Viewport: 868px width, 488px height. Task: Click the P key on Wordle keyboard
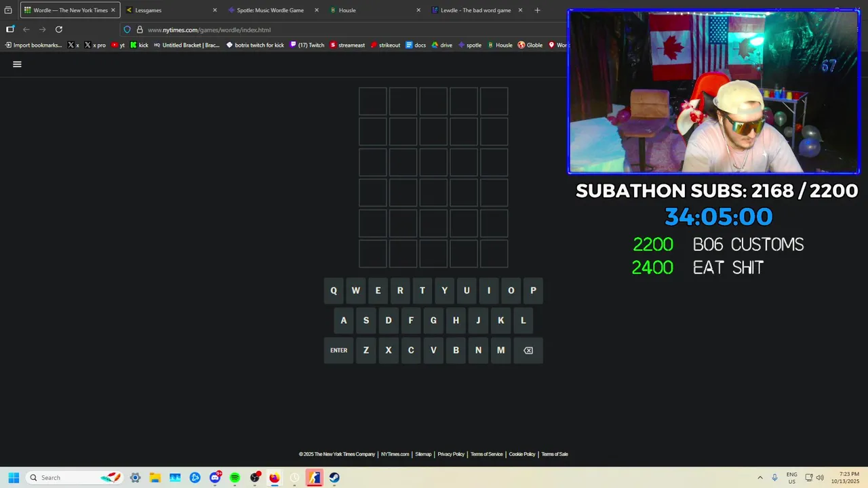pyautogui.click(x=533, y=291)
